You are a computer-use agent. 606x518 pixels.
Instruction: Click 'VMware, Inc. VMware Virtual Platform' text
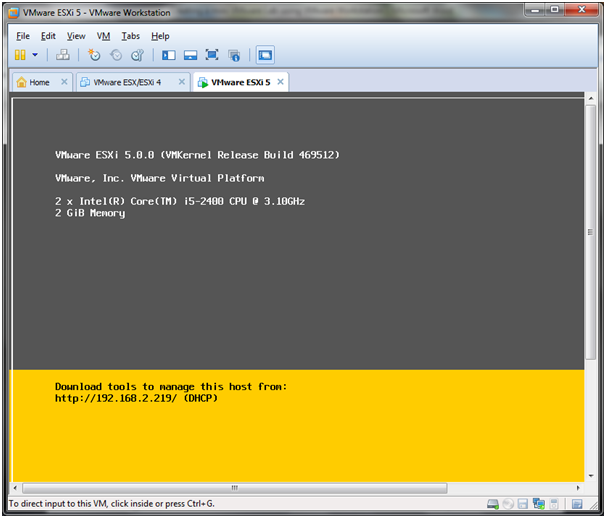coord(160,178)
